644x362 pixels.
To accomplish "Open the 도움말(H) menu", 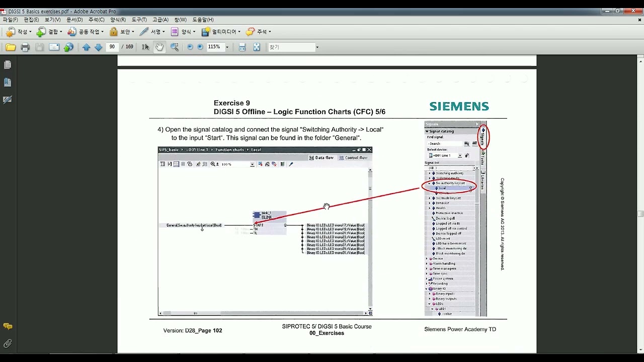I will pos(203,20).
